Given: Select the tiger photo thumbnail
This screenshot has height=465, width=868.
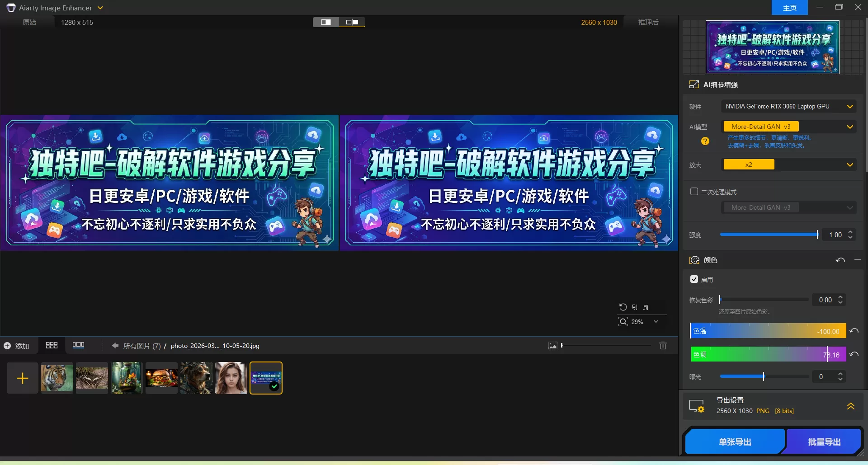Looking at the screenshot, I should tap(57, 378).
